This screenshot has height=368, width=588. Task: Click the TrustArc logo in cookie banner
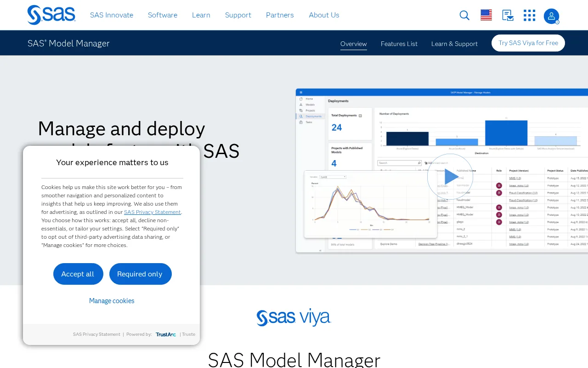coord(165,334)
